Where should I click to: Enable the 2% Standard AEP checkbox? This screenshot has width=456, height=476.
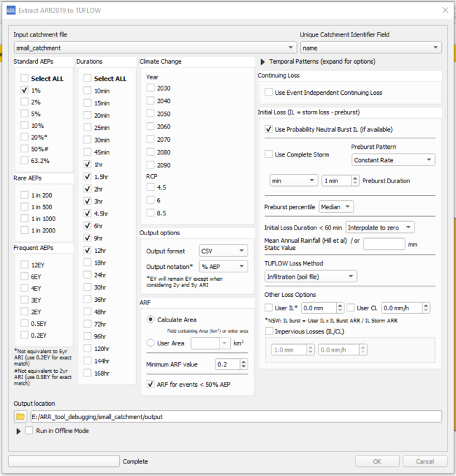25,102
